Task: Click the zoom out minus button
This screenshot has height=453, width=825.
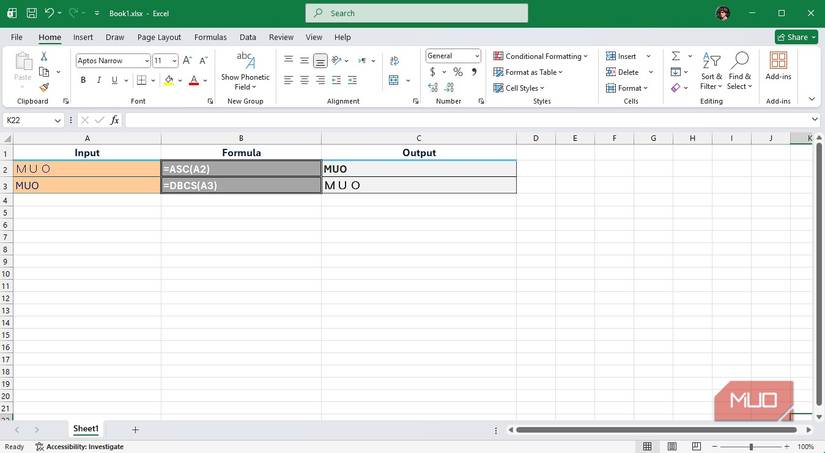Action: tap(715, 447)
